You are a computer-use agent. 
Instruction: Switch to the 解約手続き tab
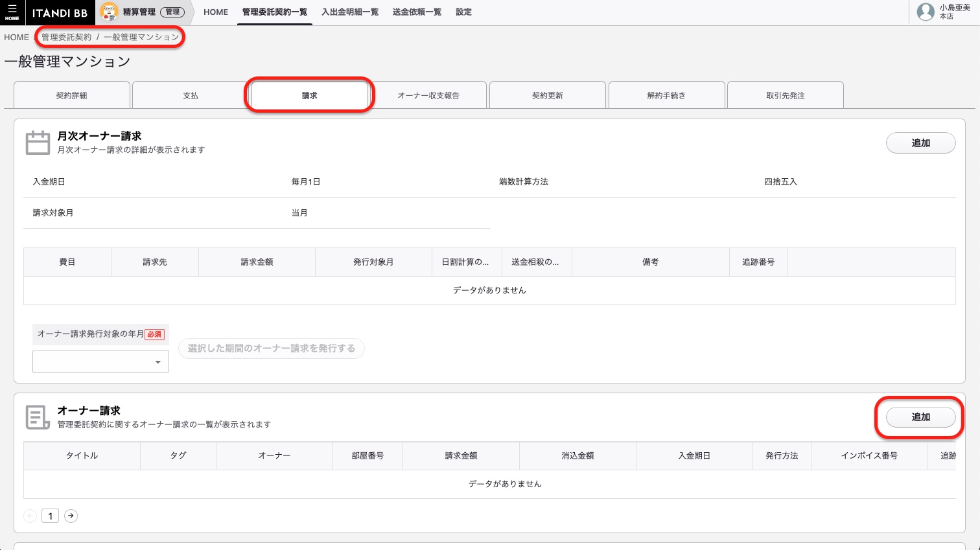pos(666,95)
